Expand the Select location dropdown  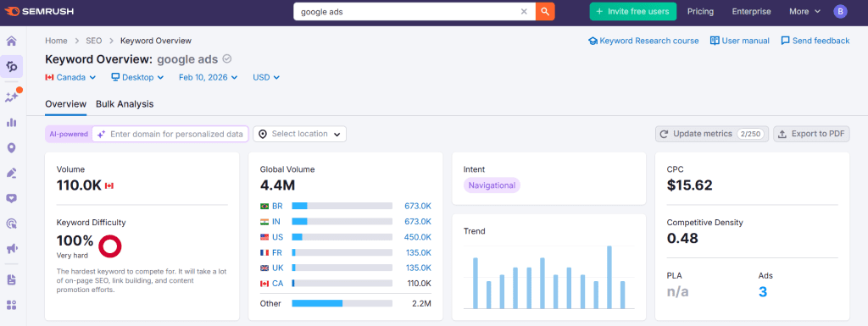299,134
